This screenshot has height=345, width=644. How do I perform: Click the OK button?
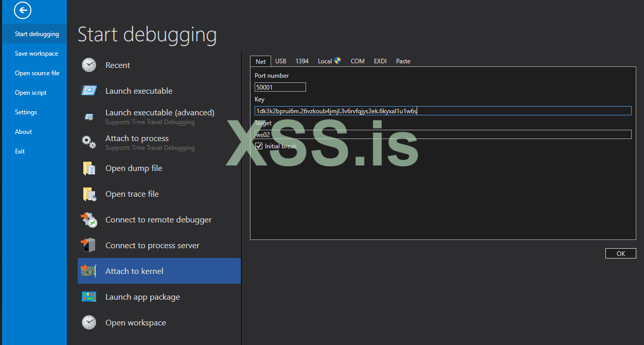click(621, 253)
